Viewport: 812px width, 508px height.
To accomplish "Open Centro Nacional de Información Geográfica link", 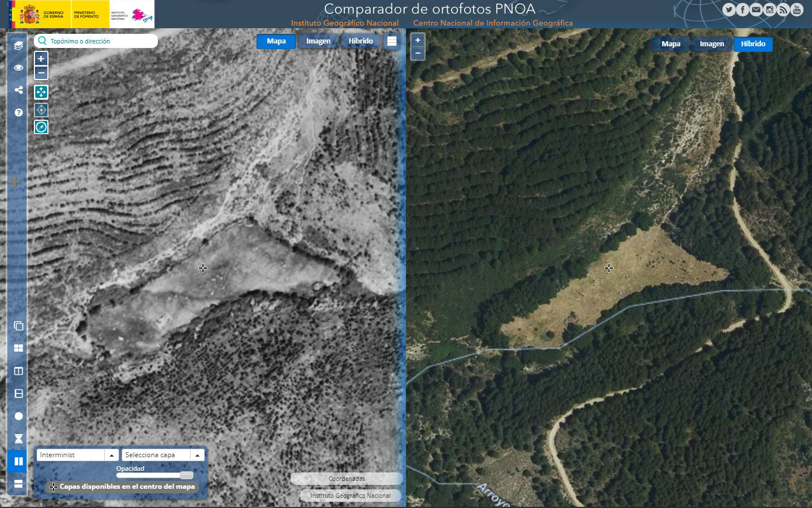I will click(x=493, y=23).
